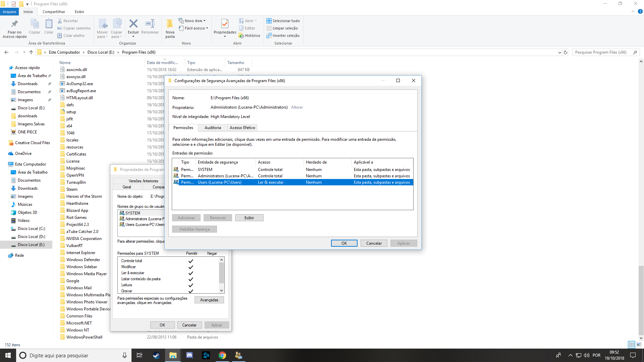Open Steam from the taskbar
This screenshot has width=644, height=362.
click(x=156, y=355)
